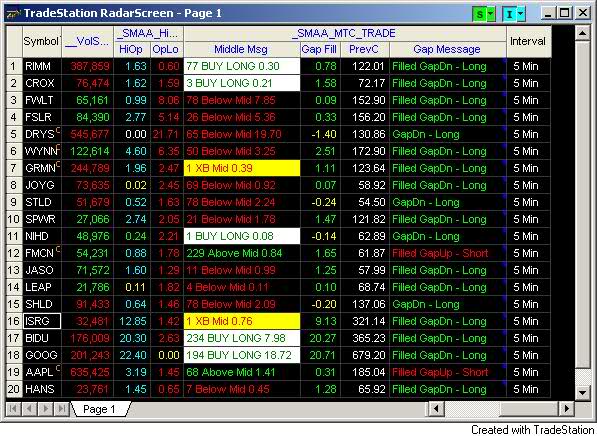Select row number 7 header
Screen dimensions: 597x436
(14, 168)
